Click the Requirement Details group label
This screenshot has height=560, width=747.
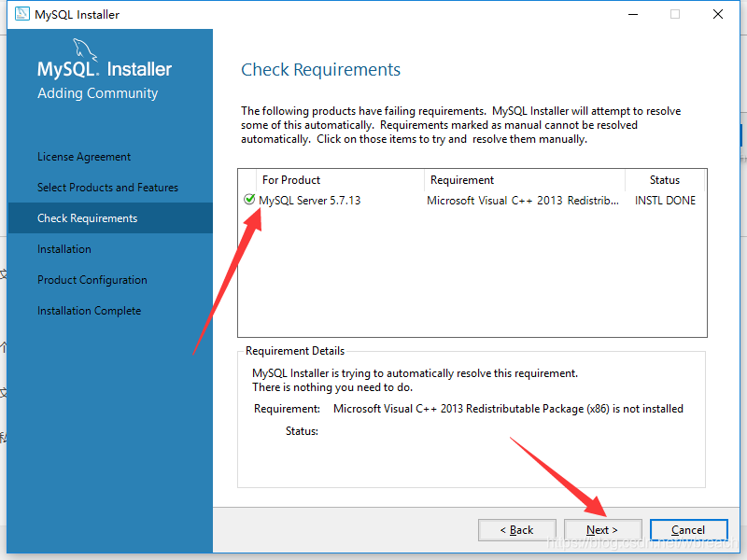click(x=295, y=351)
